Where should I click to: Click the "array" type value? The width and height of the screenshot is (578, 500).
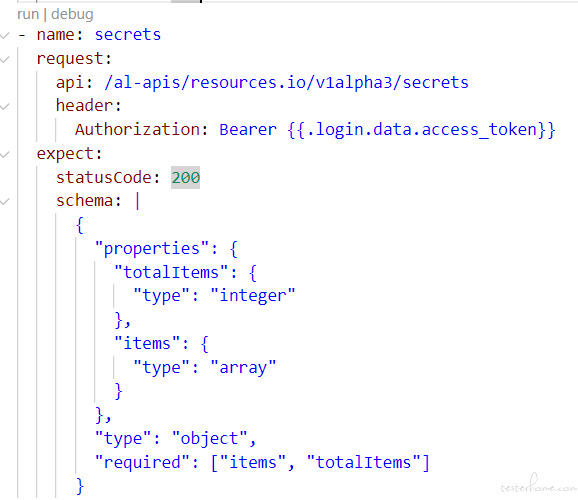243,368
